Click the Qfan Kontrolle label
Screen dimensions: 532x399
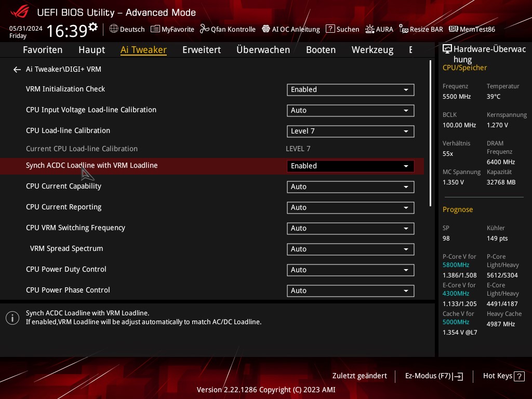[x=233, y=29]
